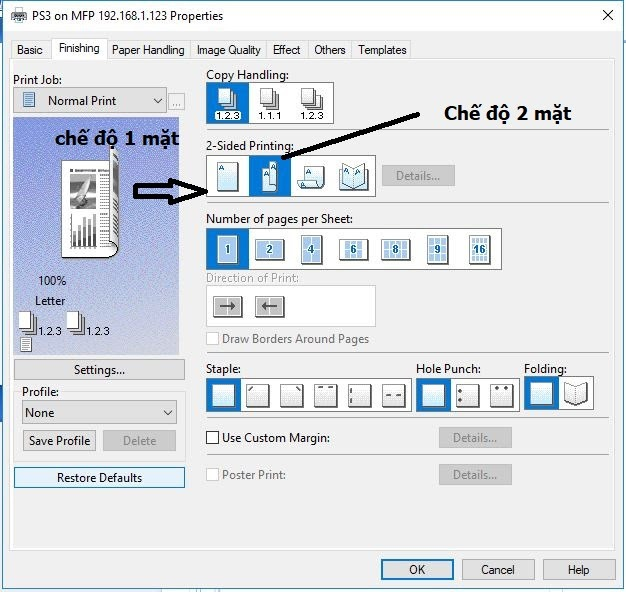Enable Use Custom Margin checkbox
This screenshot has height=592, width=626.
(213, 438)
